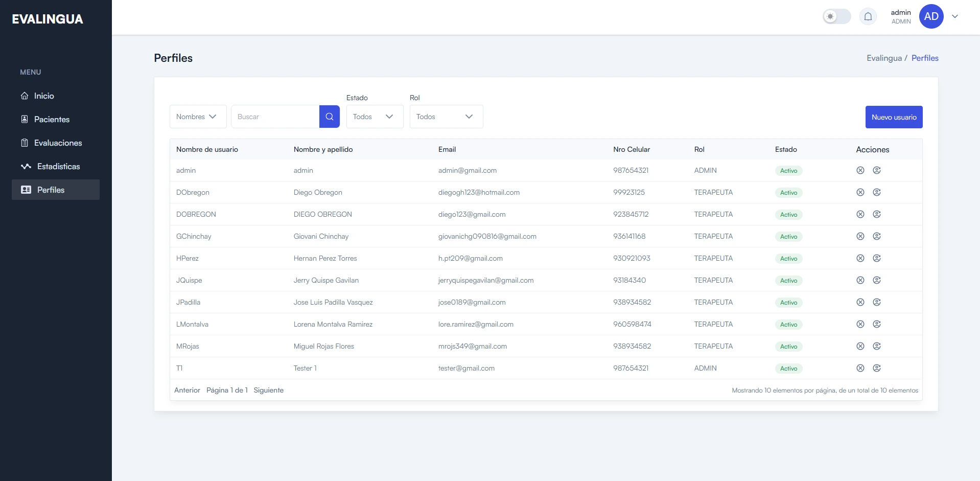Click the Anterior pagination link
Image resolution: width=980 pixels, height=481 pixels.
point(187,390)
